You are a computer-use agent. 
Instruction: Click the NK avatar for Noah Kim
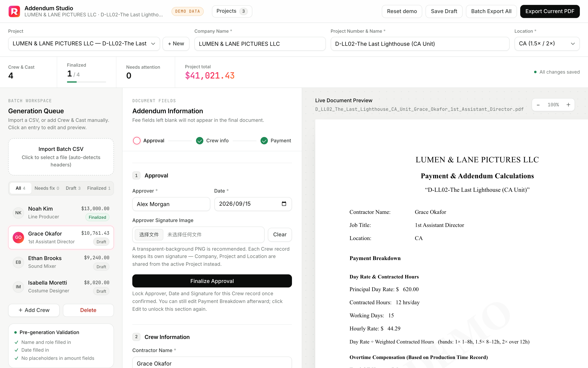(18, 213)
